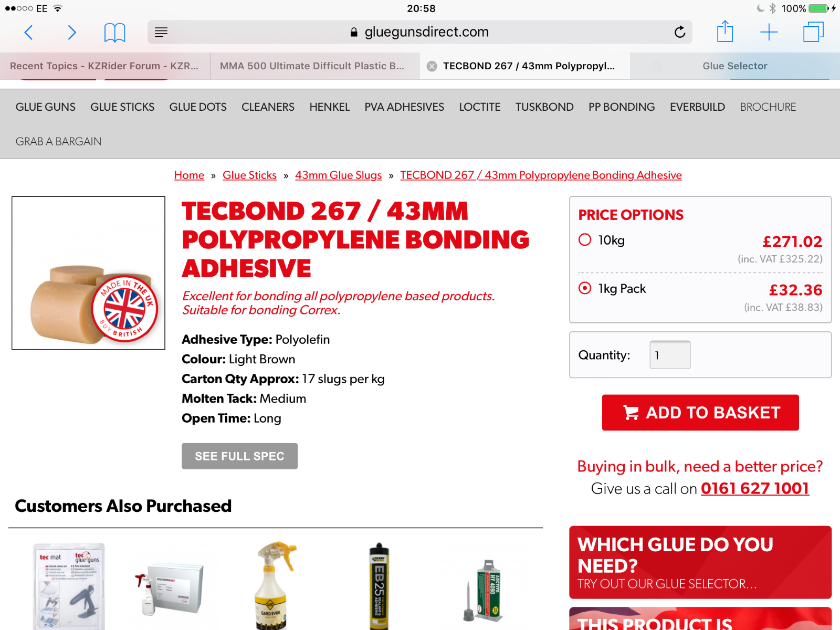840x630 pixels.
Task: Open the PP BONDING menu
Action: tap(622, 107)
